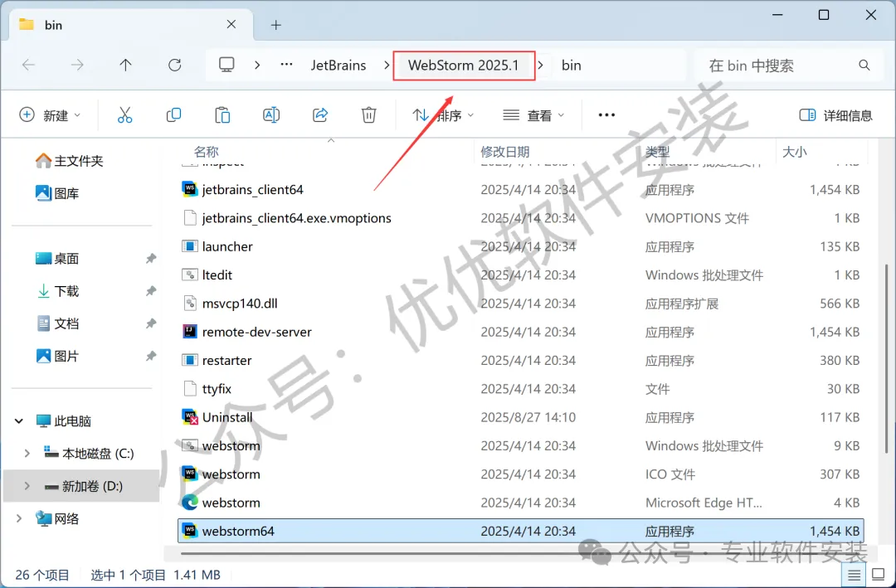Click the Cut scissors icon
Image resolution: width=896 pixels, height=588 pixels.
point(124,114)
